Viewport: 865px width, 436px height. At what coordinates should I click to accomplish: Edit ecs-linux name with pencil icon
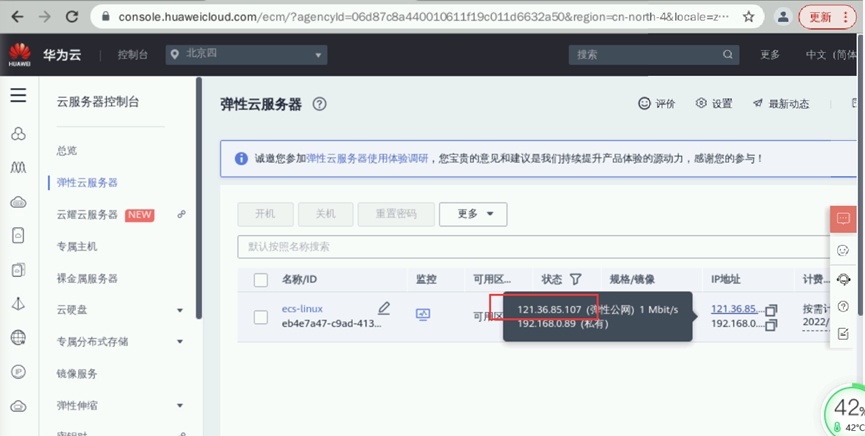[x=384, y=308]
